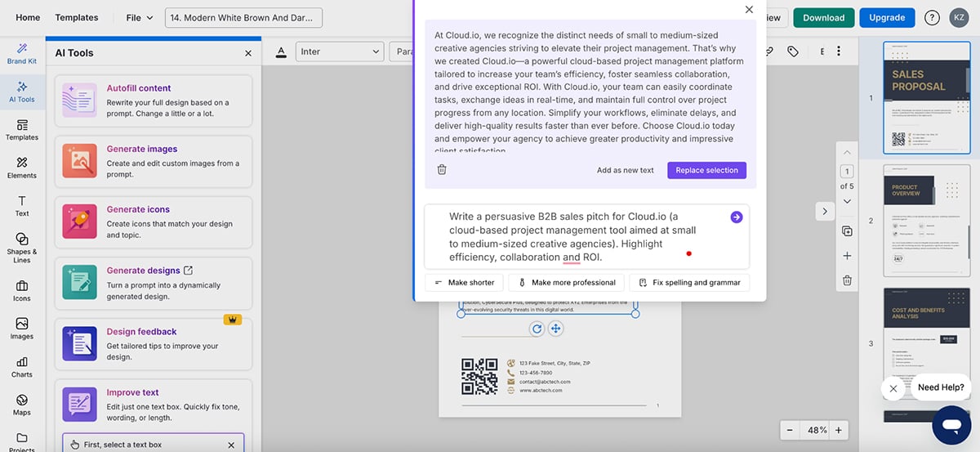Open the Paragraph style dropdown
Image resolution: width=980 pixels, height=452 pixels.
pyautogui.click(x=402, y=51)
